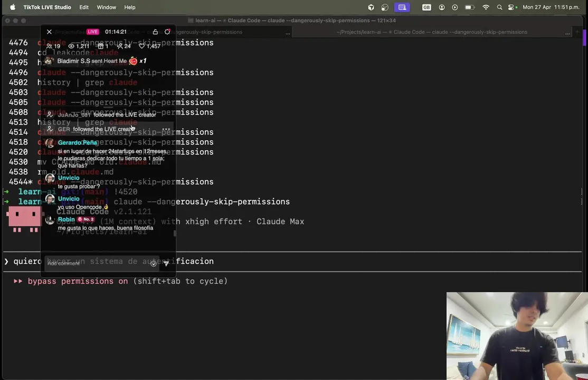Viewport: 588px width, 380px height.
Task: Click the date and time Mon 27 Apr
Action: [x=551, y=7]
